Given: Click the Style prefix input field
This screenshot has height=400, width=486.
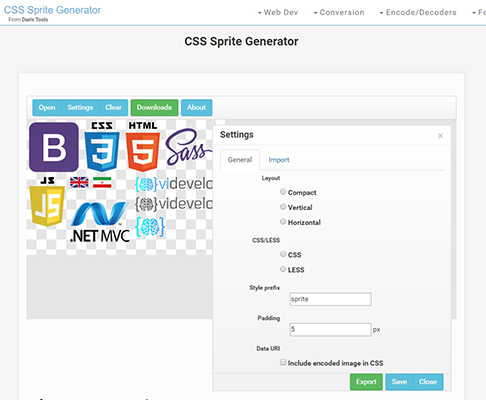Looking at the screenshot, I should (330, 299).
